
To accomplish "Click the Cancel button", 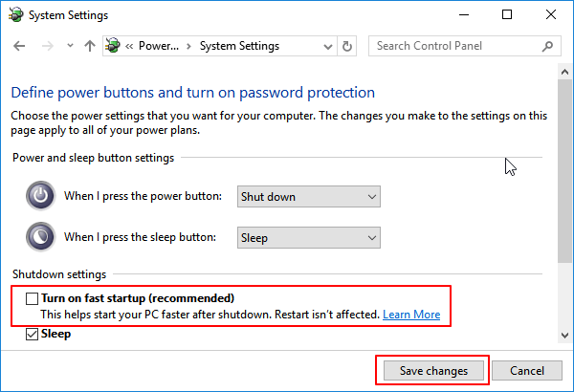I will click(x=526, y=370).
